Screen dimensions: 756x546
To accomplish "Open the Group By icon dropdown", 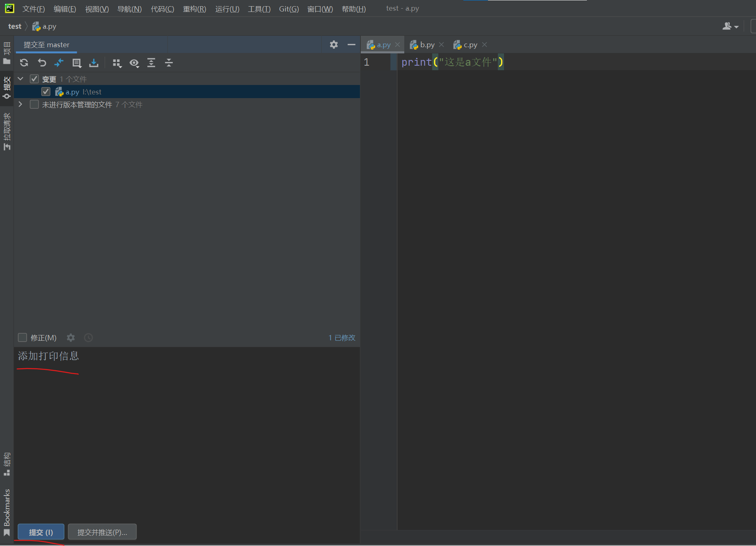I will (117, 63).
